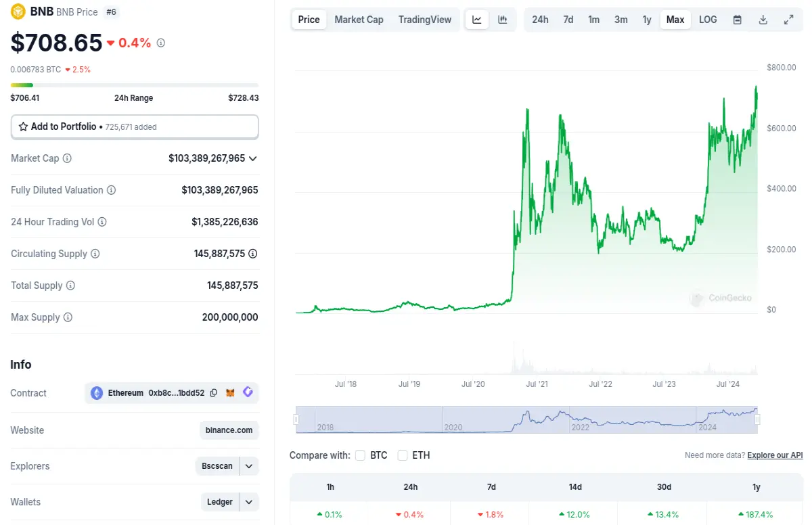
Task: Set chart range to 24h
Action: coord(540,20)
